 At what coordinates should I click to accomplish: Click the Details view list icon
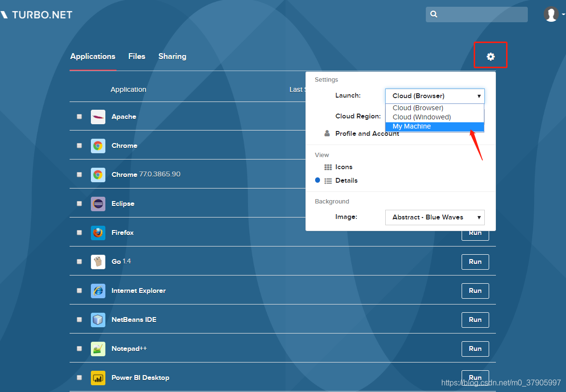click(x=328, y=181)
